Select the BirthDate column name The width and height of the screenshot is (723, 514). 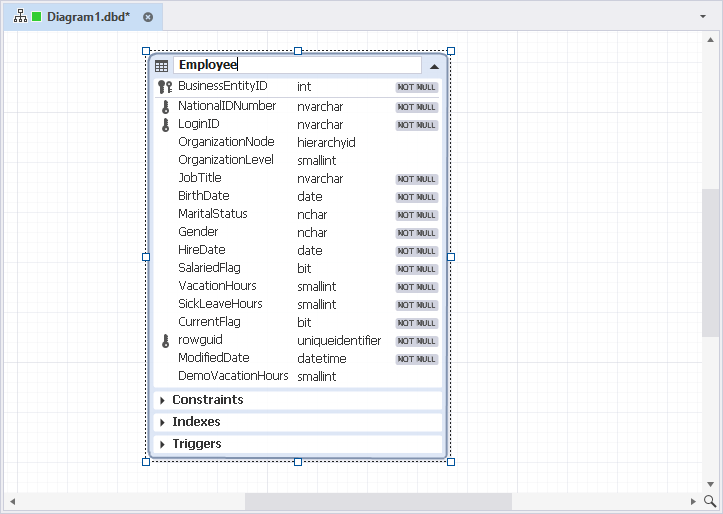pos(203,196)
